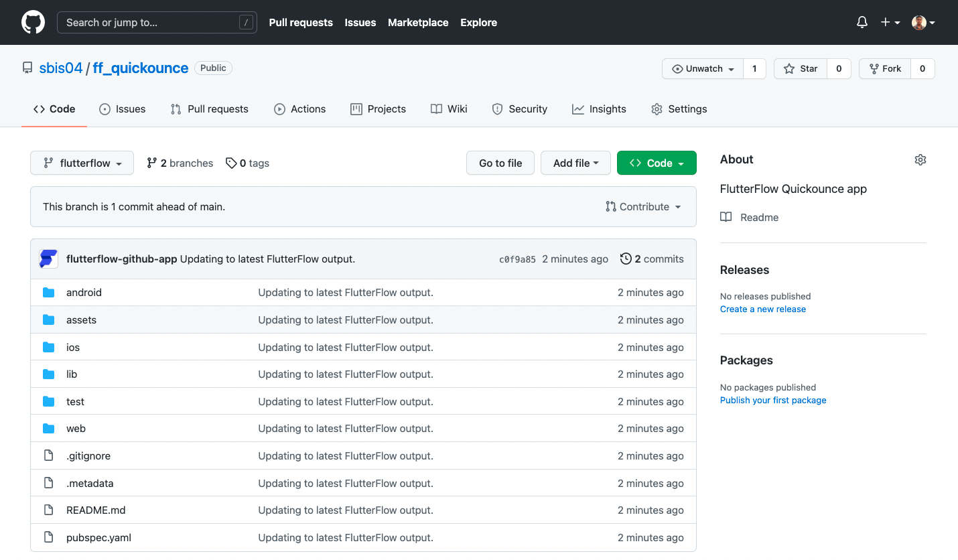
Task: Click the web folder icon
Action: [x=49, y=429]
